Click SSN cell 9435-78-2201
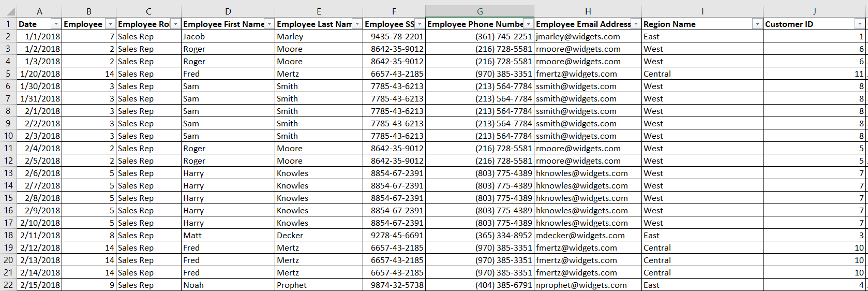This screenshot has height=291, width=868. (x=394, y=36)
